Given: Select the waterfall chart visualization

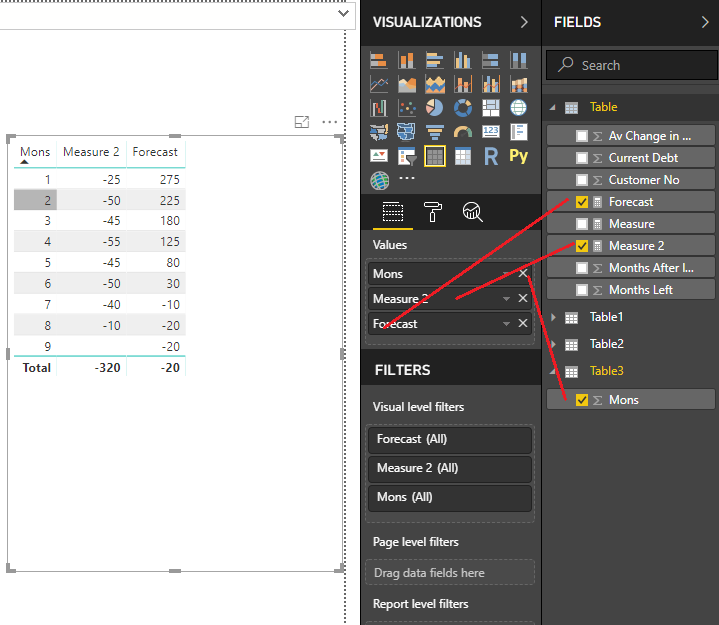Looking at the screenshot, I should tap(379, 108).
